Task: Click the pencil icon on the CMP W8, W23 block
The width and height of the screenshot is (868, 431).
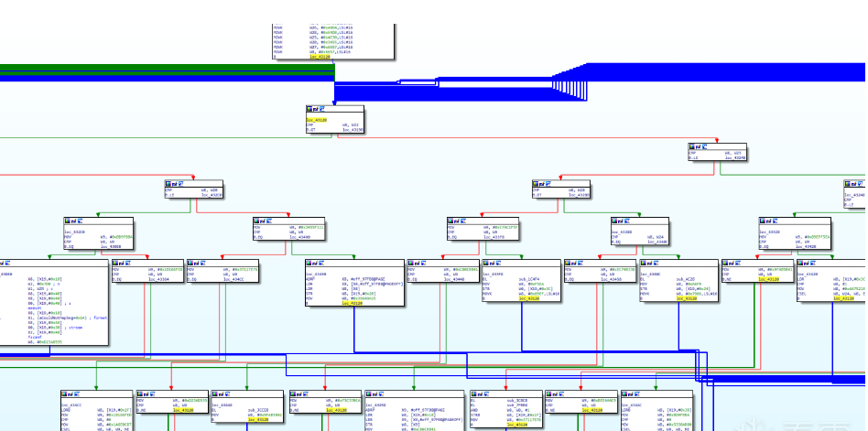Action: [x=698, y=146]
